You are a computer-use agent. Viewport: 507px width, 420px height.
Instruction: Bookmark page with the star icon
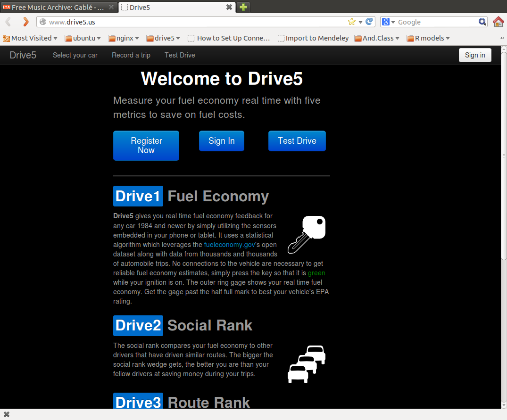pos(352,22)
